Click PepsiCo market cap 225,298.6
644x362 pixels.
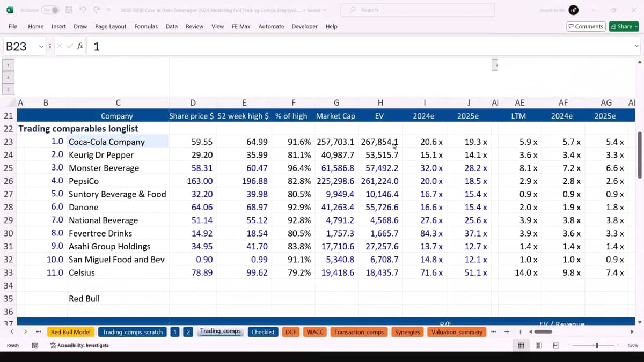click(x=336, y=181)
